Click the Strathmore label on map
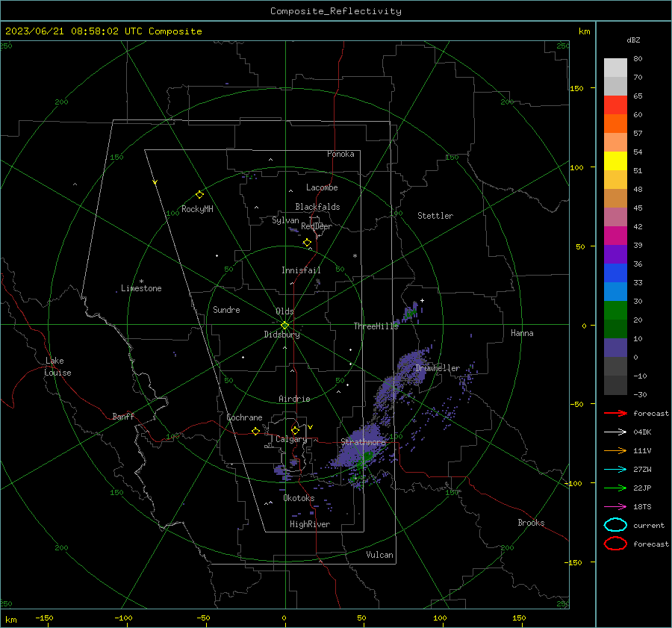Viewport: 672px width, 628px height. pyautogui.click(x=363, y=442)
